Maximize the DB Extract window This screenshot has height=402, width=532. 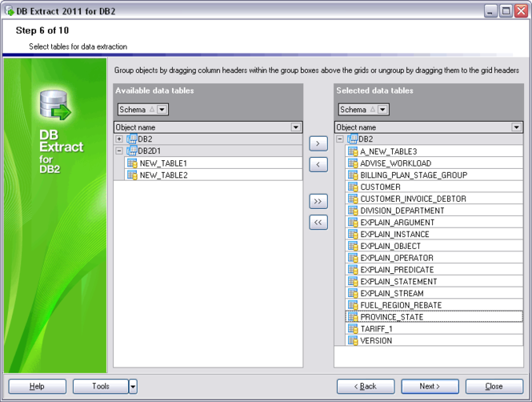coord(506,11)
